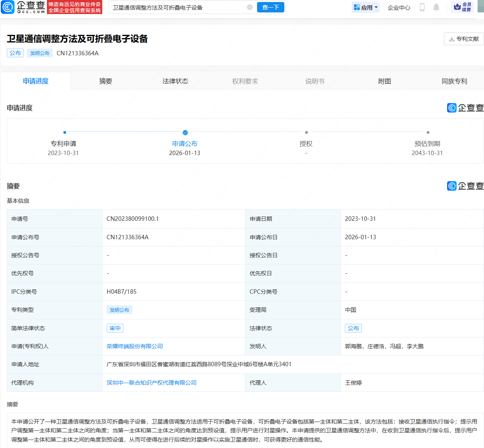Clear the search box with the X icon
The width and height of the screenshot is (484, 448).
(250, 7)
